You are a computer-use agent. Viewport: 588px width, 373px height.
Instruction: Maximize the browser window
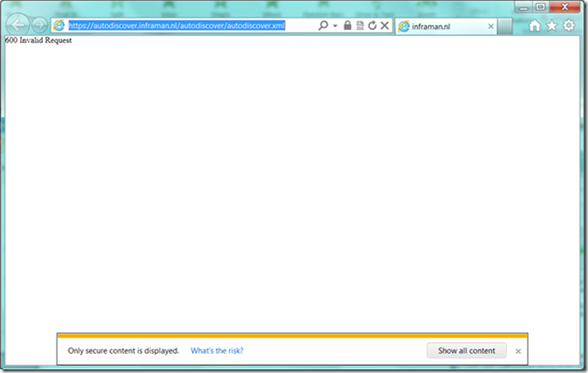click(541, 6)
